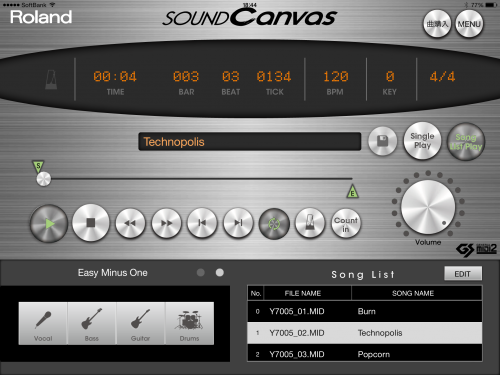Click the 4/4 time signature display
Viewport: 500px width, 375px height.
coord(442,77)
